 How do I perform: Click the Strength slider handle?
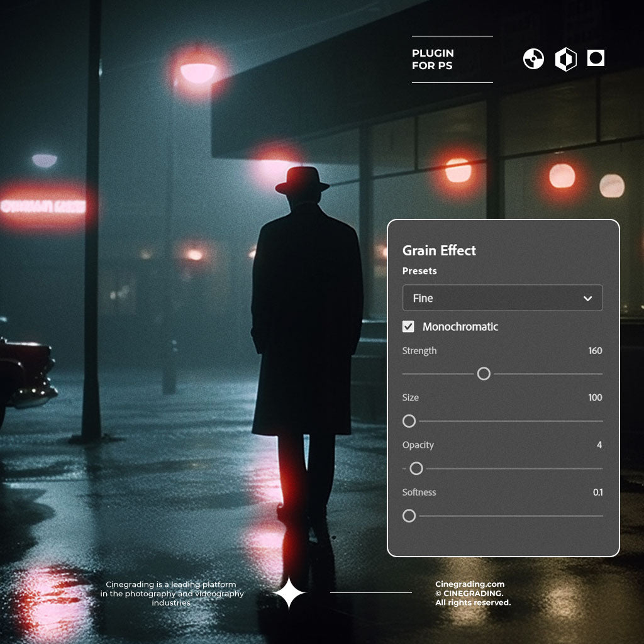pos(484,374)
